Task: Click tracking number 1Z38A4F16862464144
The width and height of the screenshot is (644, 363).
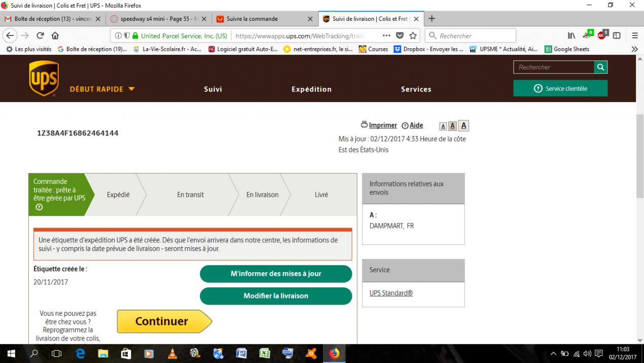Action: coord(78,133)
